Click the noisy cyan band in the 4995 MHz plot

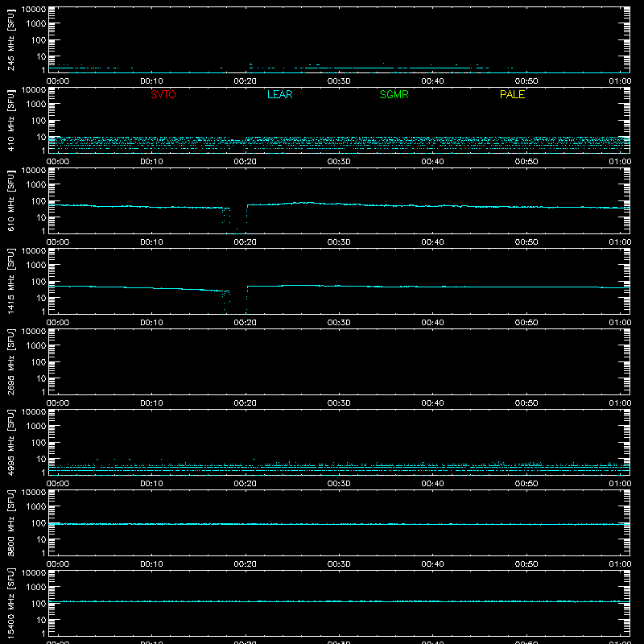(x=339, y=467)
